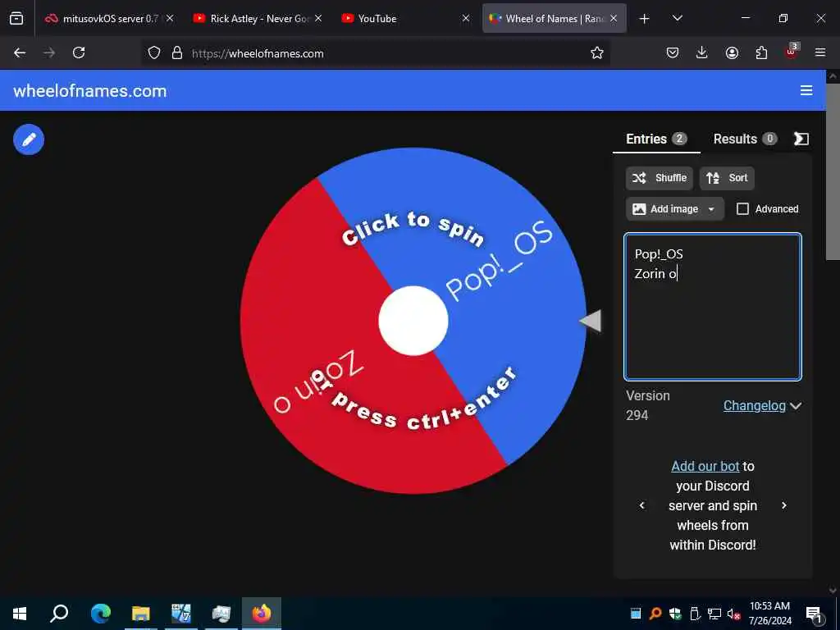Screen dimensions: 840x630
Task: Open the Add image dropdown
Action: pyautogui.click(x=674, y=209)
